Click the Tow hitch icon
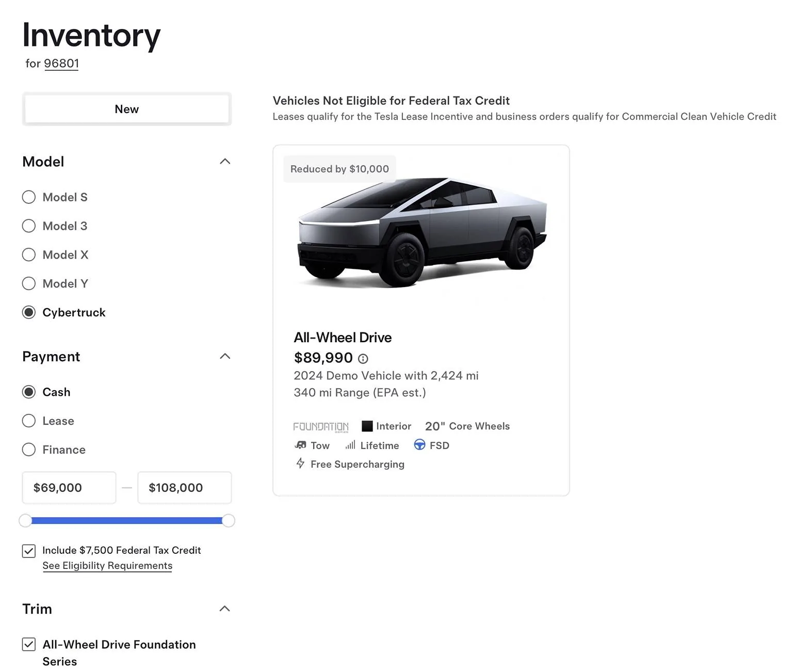 pos(300,445)
